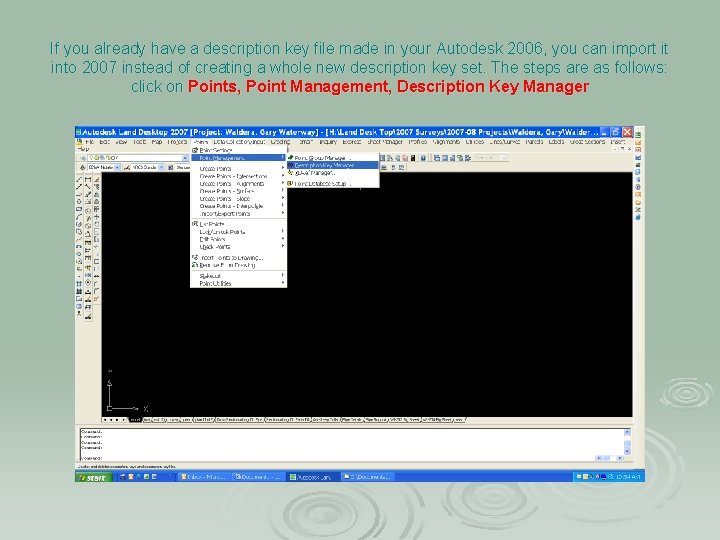The height and width of the screenshot is (540, 720).
Task: Highlight Point Management menu entry
Action: [x=238, y=158]
